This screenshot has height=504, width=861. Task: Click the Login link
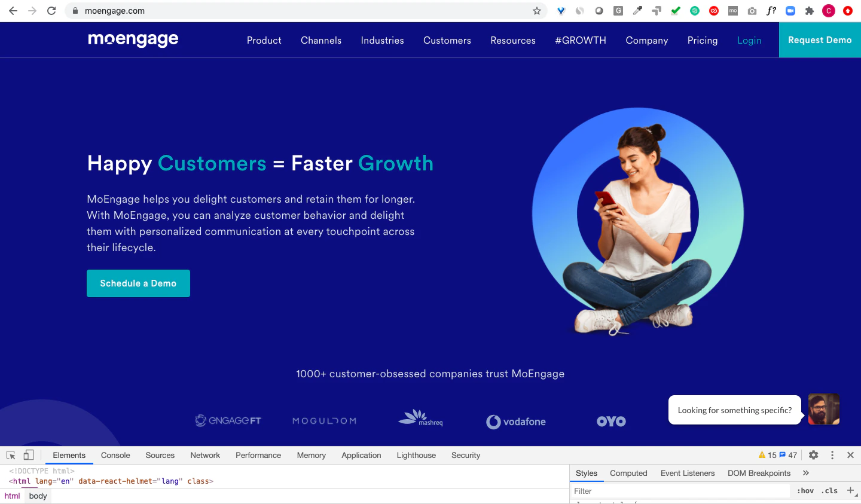click(x=749, y=40)
